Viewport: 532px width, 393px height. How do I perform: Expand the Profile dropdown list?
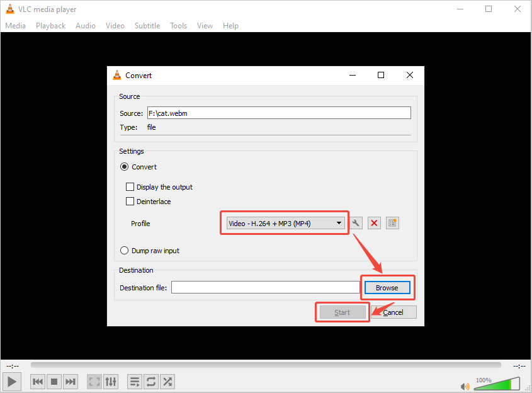click(285, 224)
